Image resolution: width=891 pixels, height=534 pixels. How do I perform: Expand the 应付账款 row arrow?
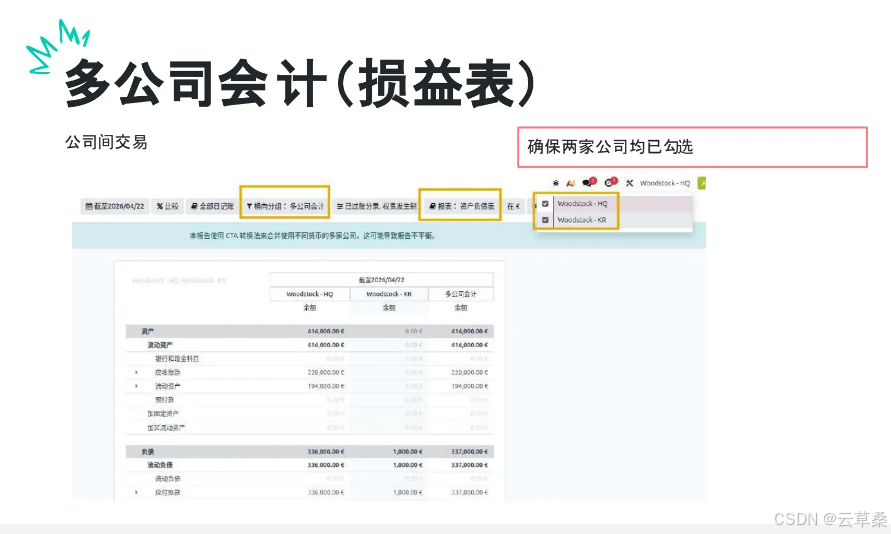point(136,493)
